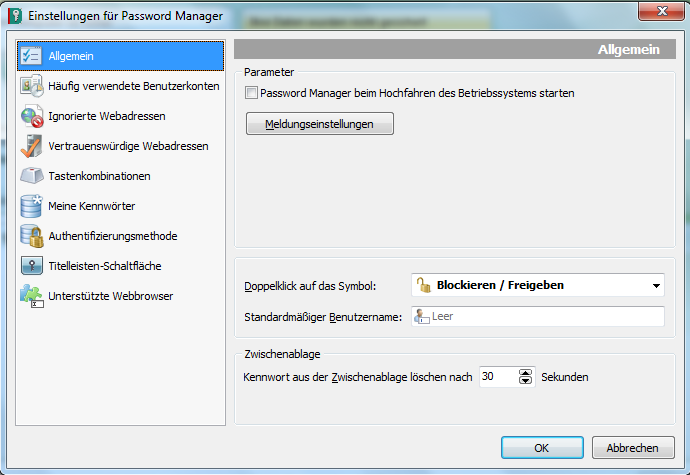Click the Tastenkombinationen keyboard key icon
Viewport: 690px width, 475px height.
coord(31,176)
